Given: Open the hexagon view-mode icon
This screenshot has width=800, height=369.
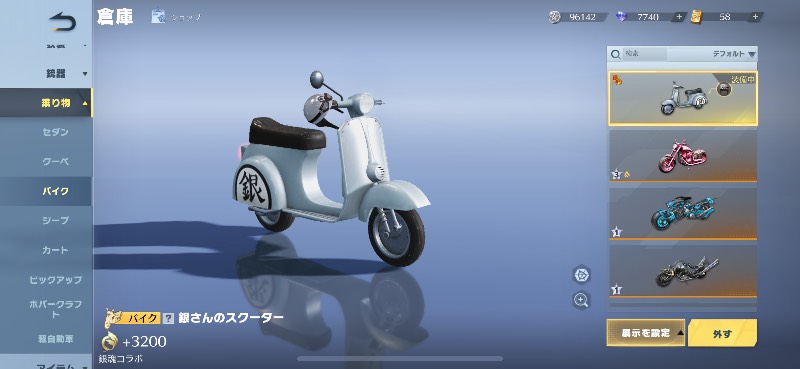Looking at the screenshot, I should click(581, 275).
